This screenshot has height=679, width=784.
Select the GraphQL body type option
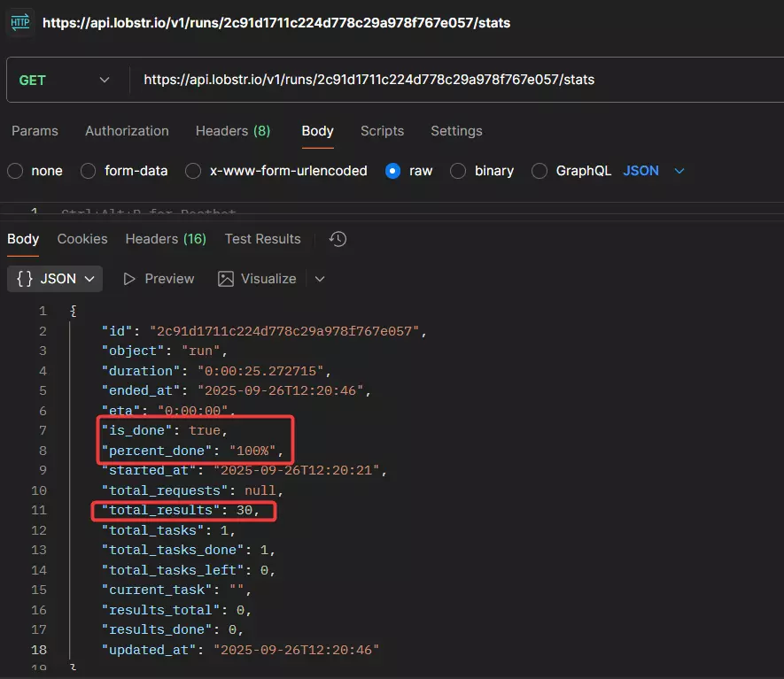point(539,171)
